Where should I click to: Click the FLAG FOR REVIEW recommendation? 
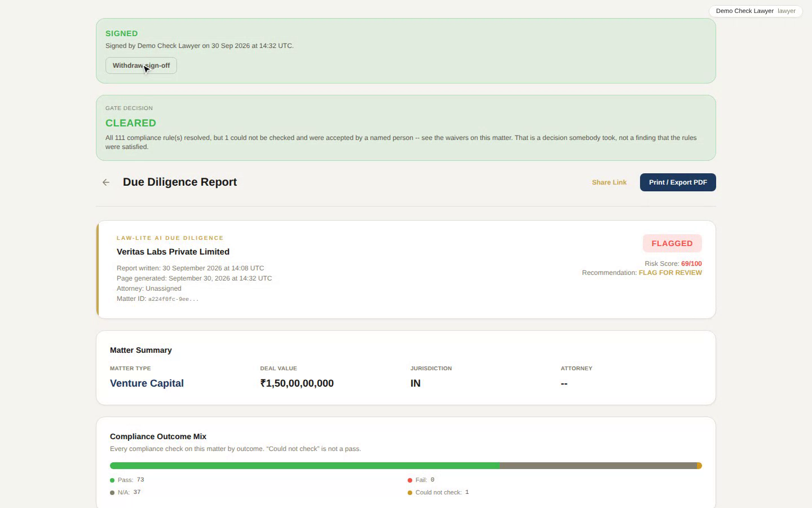670,273
